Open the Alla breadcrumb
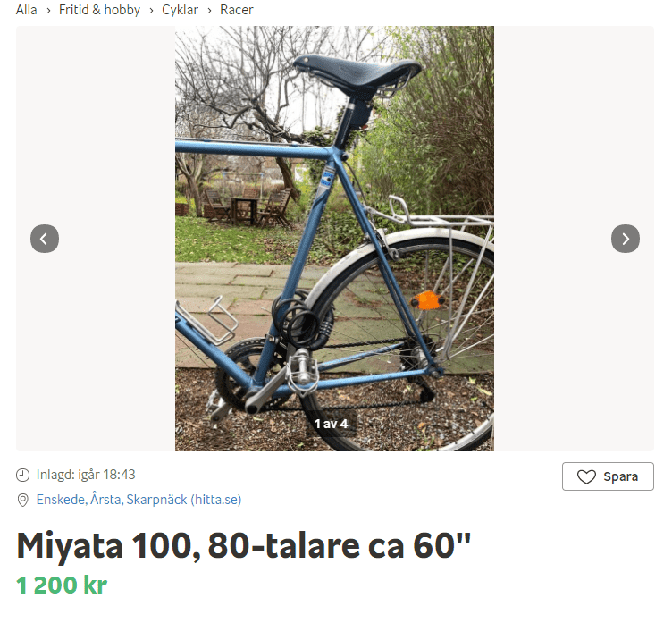 (26, 10)
